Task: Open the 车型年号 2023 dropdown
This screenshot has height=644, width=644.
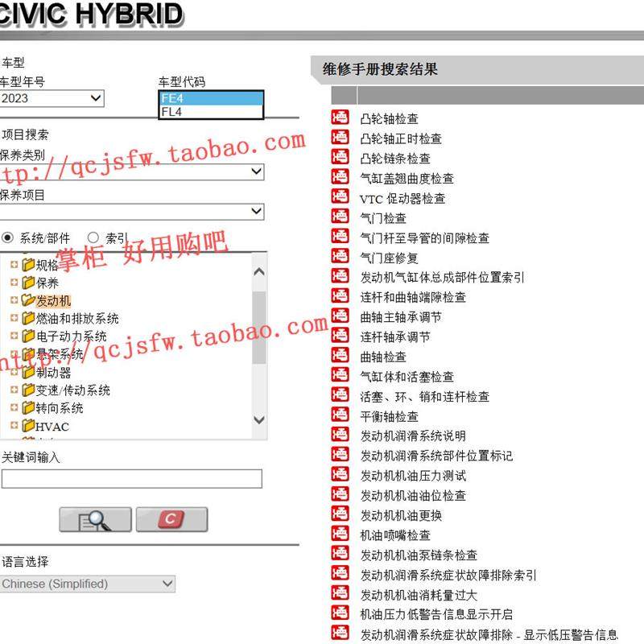Action: 97,98
